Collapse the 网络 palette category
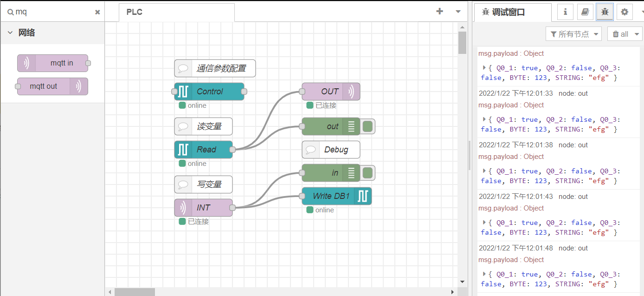This screenshot has width=644, height=296. click(x=10, y=33)
